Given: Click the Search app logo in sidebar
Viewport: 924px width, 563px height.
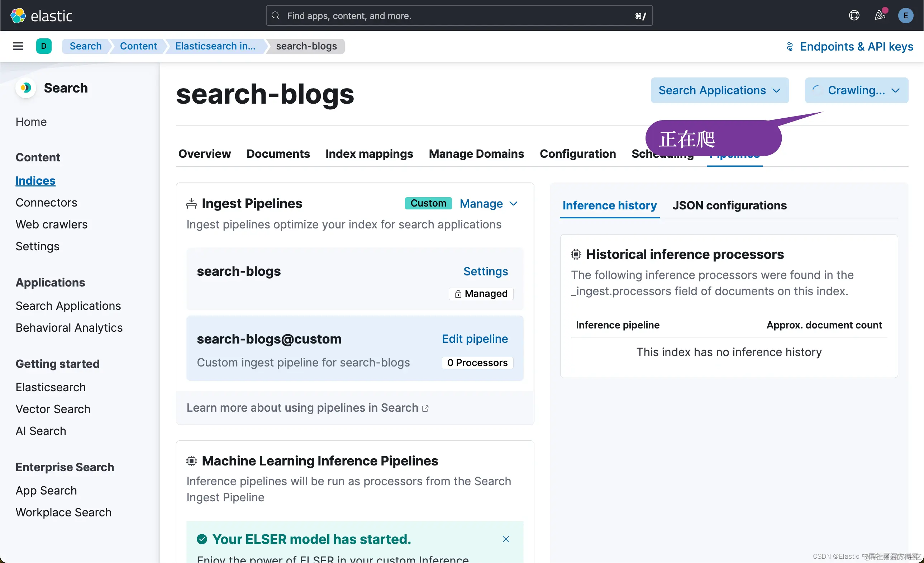Looking at the screenshot, I should (x=25, y=88).
